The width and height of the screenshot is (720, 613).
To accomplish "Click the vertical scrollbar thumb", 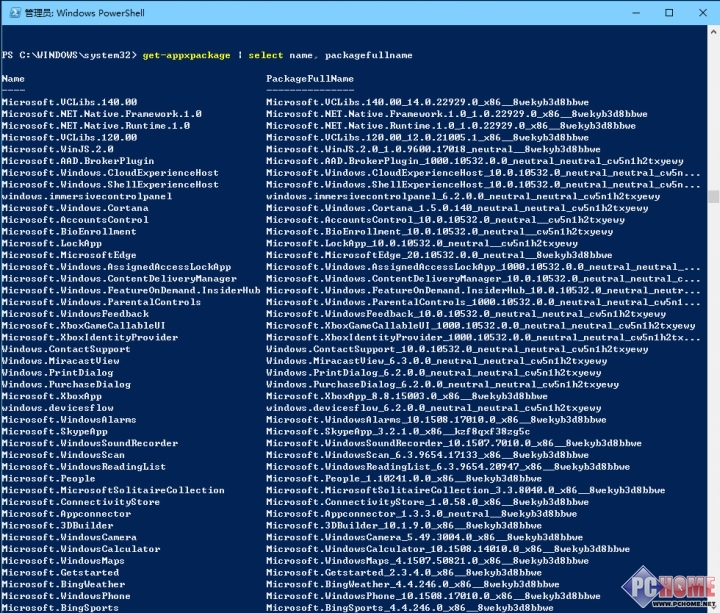I will click(x=713, y=197).
